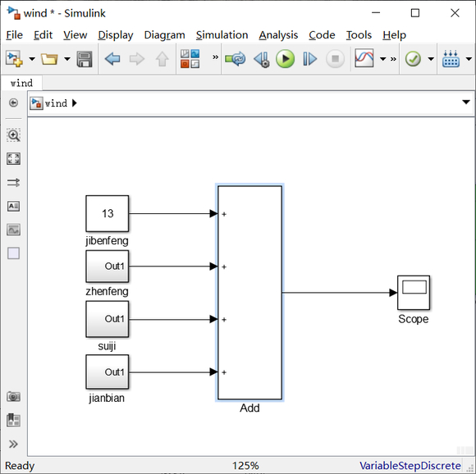Add an annotation with the text icon
The image size is (476, 474).
click(x=14, y=206)
